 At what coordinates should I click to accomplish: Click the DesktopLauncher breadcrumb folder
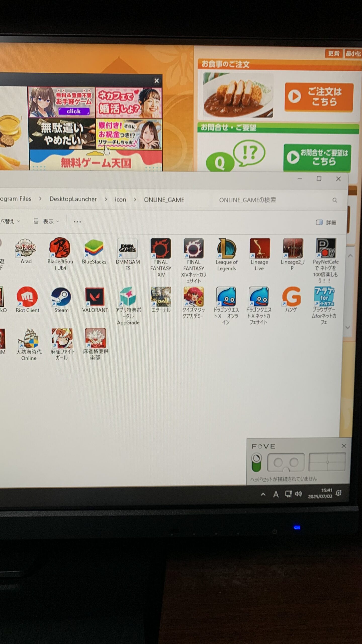tap(73, 199)
